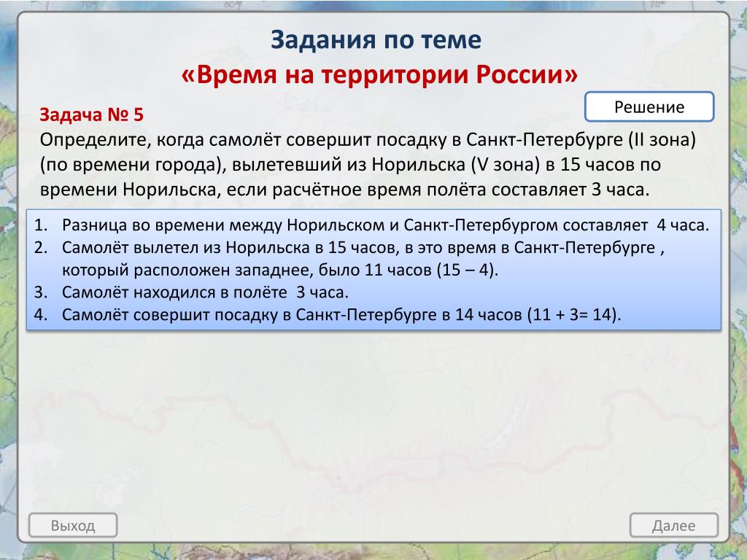This screenshot has width=747, height=560.
Task: Select solution step 1 about Разница во времени
Action: click(x=371, y=225)
